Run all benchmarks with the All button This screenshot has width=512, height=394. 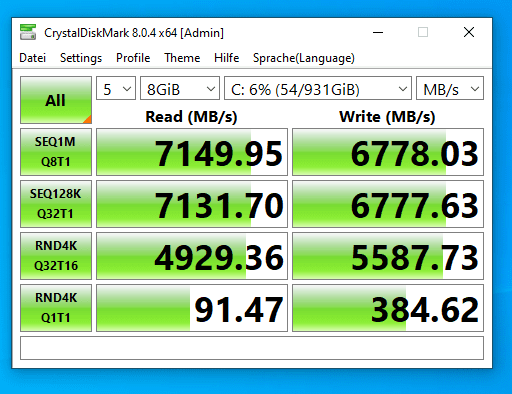pos(56,100)
